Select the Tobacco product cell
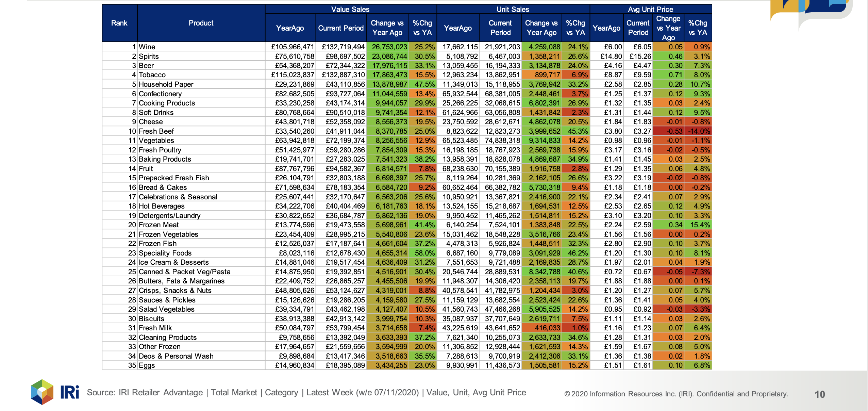 (201, 75)
